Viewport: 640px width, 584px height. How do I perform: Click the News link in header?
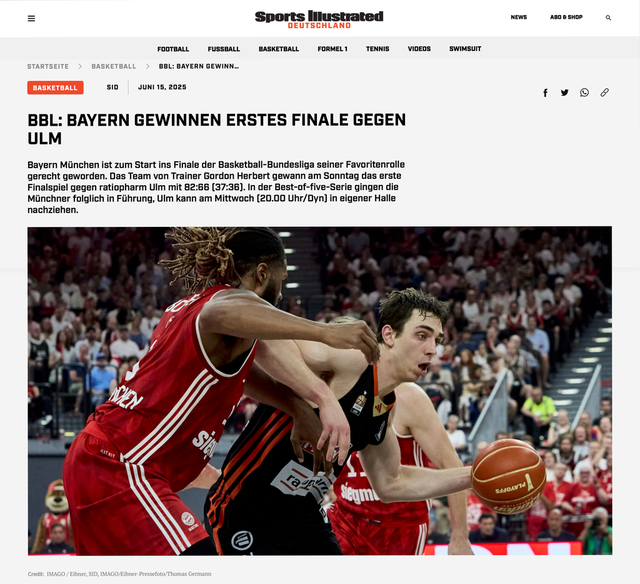[519, 18]
